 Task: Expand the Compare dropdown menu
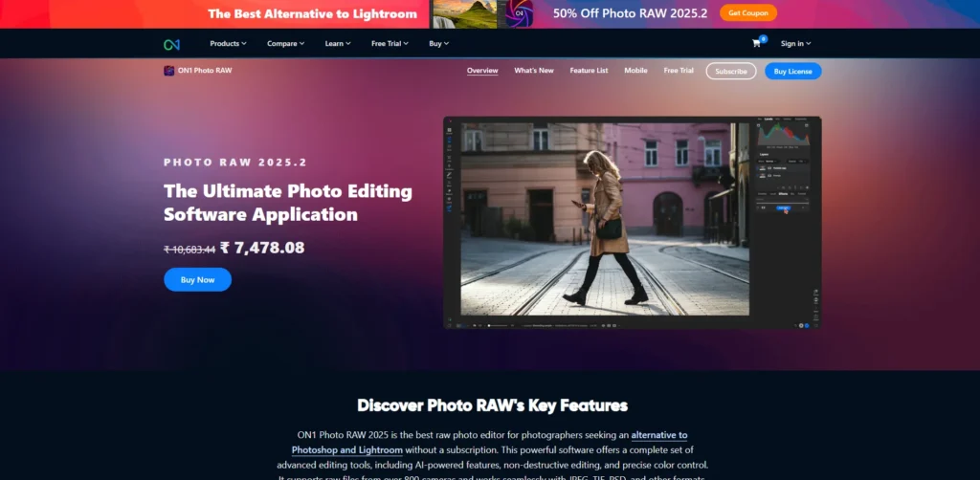click(x=285, y=44)
